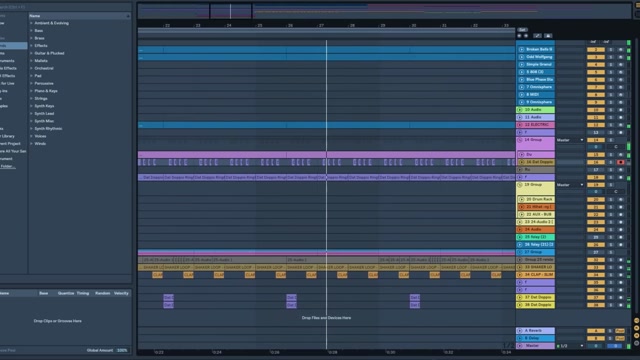
Task: Click the fold icon on the 24 Audio track
Action: 520,230
